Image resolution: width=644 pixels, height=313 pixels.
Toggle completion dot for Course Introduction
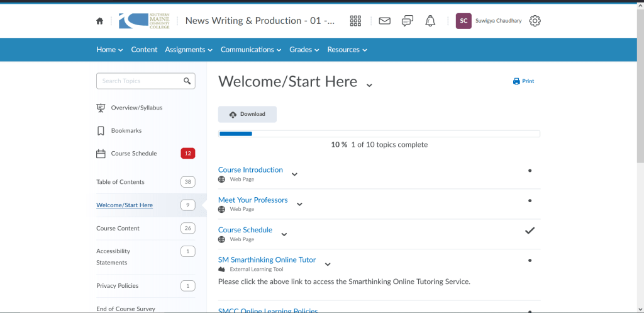(530, 171)
